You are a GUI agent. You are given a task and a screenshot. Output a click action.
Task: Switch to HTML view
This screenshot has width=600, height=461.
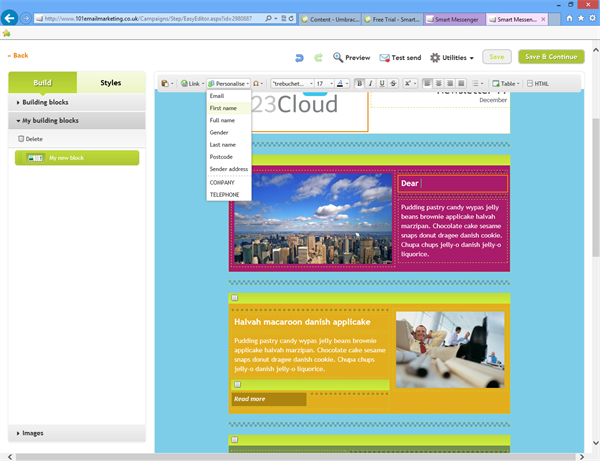(x=538, y=83)
